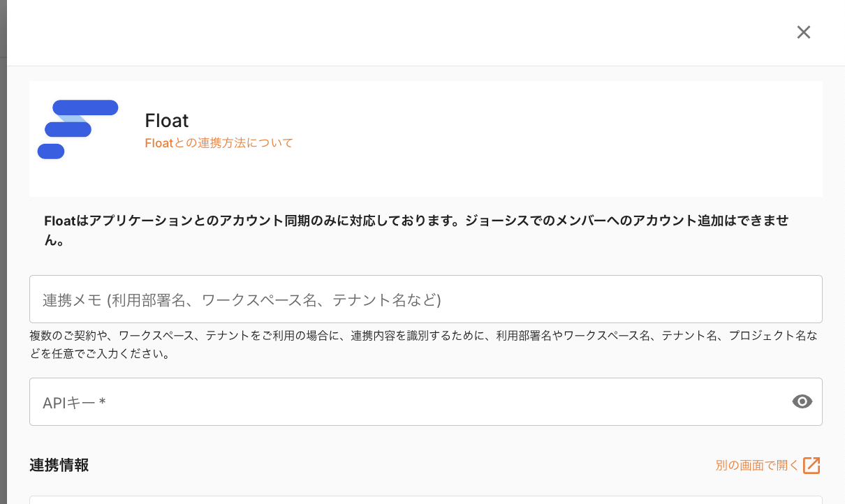
Task: Click the panel below 連携情報 heading
Action: coord(425,500)
